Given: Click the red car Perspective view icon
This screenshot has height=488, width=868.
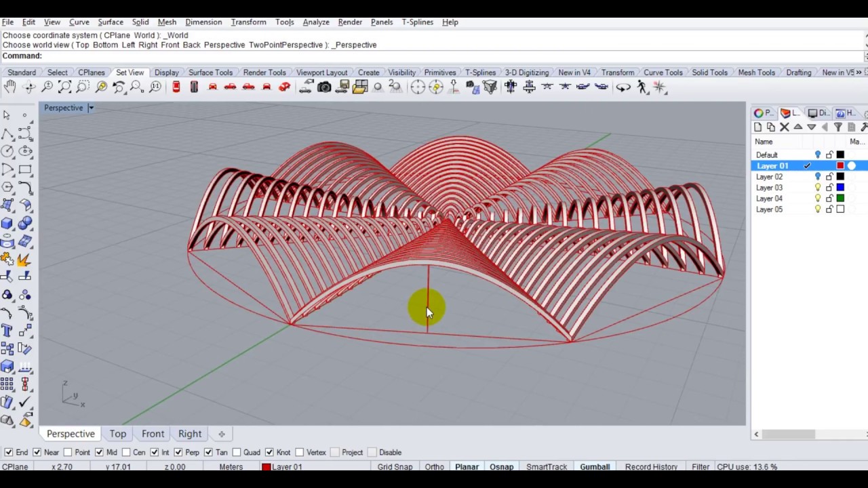Looking at the screenshot, I should [284, 87].
